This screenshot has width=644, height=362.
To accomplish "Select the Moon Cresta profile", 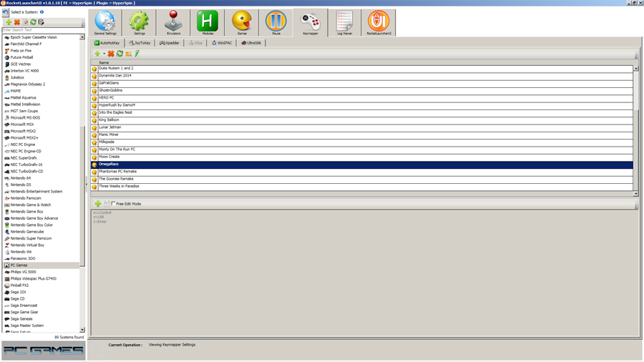I will (x=362, y=157).
